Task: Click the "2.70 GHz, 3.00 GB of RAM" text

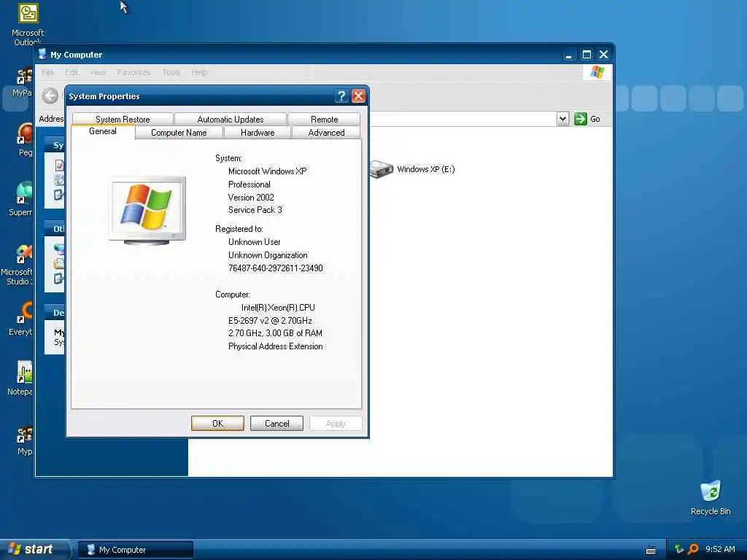Action: click(275, 333)
